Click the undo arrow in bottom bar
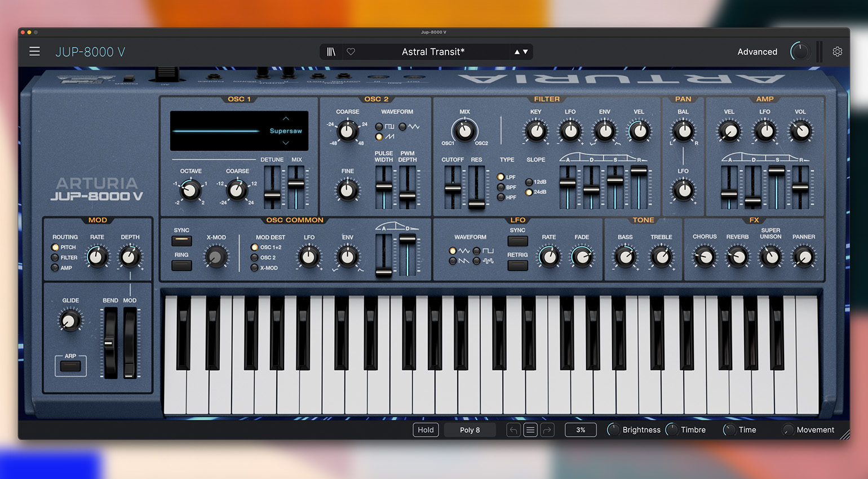Image resolution: width=868 pixels, height=479 pixels. (x=513, y=430)
